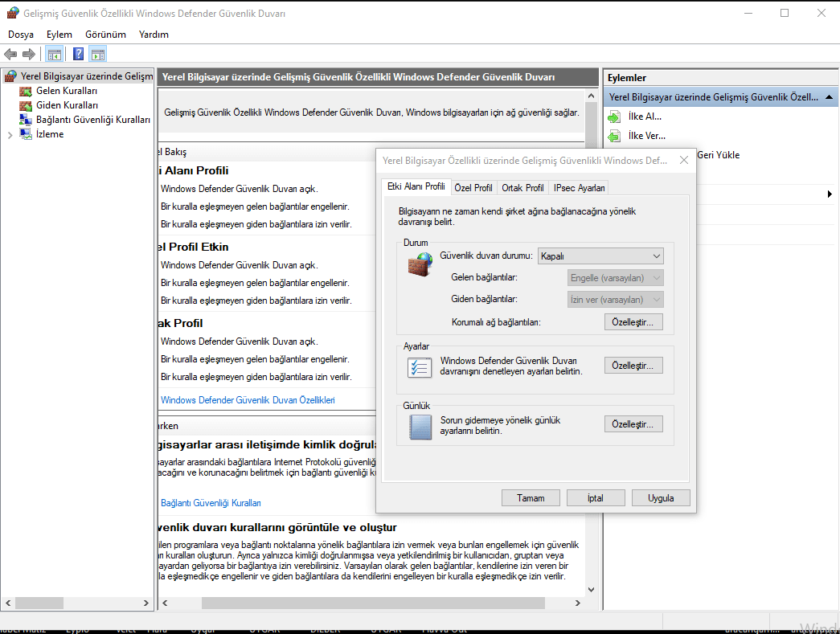Open the Dosya menu
This screenshot has width=840, height=634.
tap(21, 35)
